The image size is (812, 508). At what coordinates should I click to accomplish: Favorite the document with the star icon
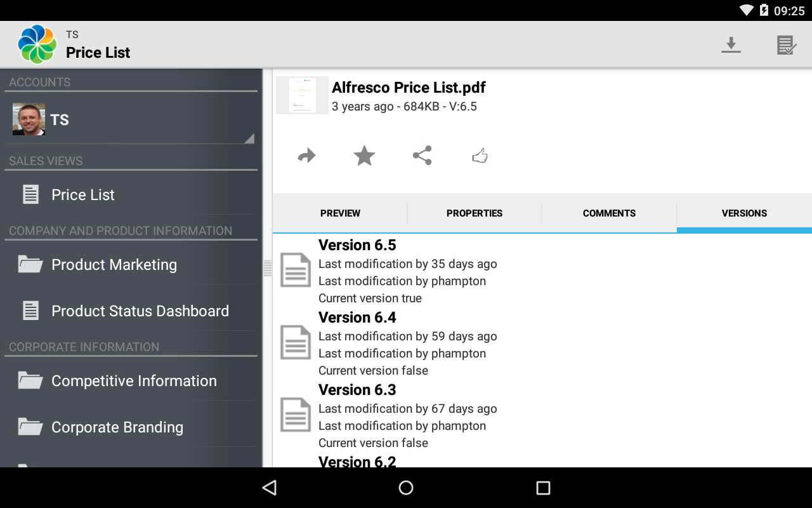(364, 156)
